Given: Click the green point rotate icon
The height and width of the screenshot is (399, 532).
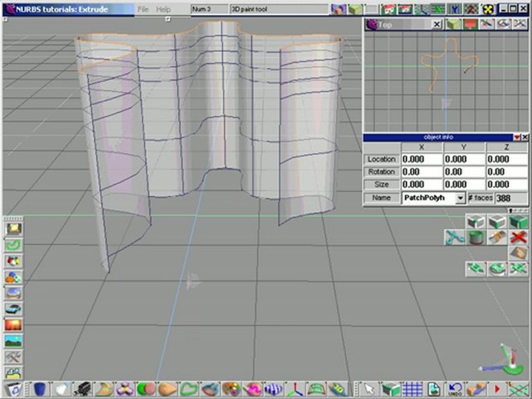Looking at the screenshot, I should tap(498, 269).
